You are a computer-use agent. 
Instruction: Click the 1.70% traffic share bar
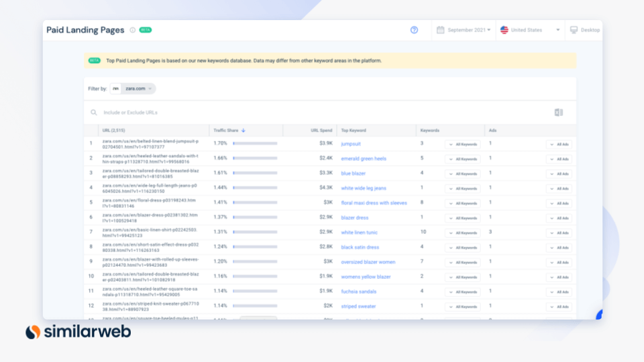pos(255,143)
